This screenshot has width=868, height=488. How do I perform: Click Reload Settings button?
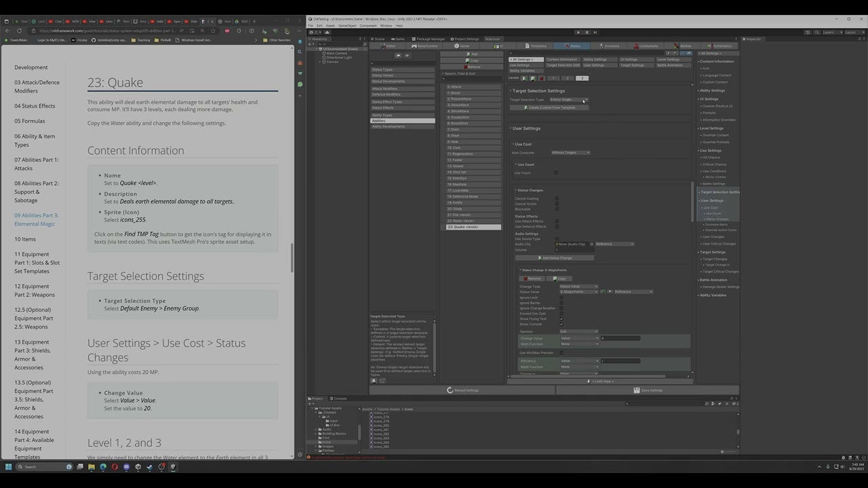pyautogui.click(x=463, y=390)
